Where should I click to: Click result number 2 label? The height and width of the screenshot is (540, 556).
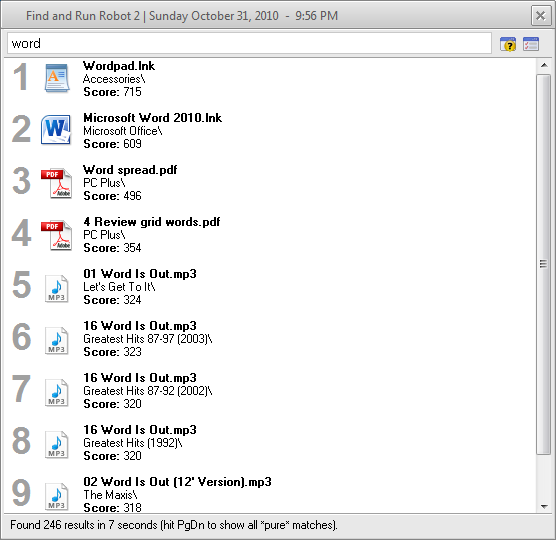point(21,129)
